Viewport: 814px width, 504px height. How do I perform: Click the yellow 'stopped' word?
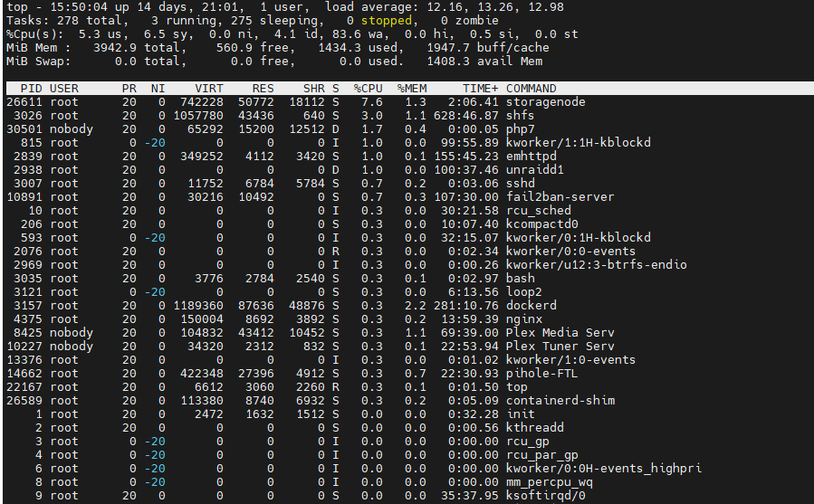tap(387, 20)
